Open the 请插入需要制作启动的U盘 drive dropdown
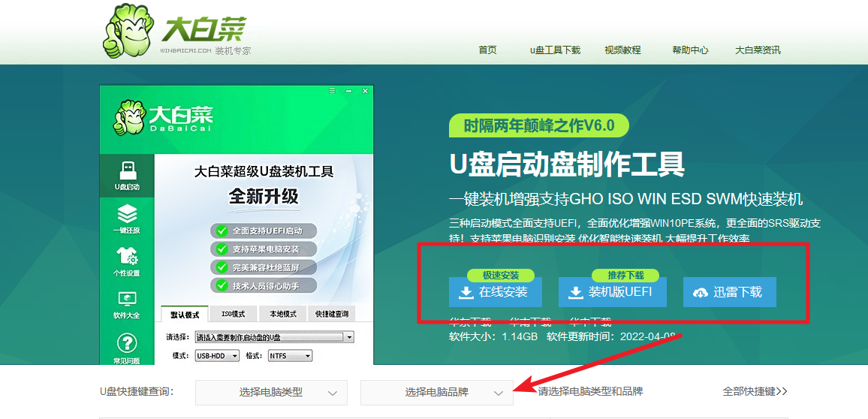 [275, 337]
